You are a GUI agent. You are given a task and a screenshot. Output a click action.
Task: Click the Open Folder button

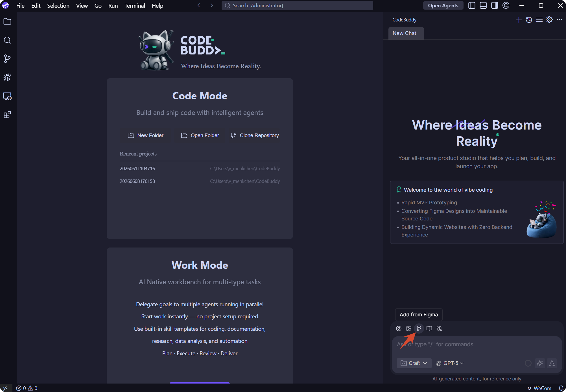coord(200,135)
